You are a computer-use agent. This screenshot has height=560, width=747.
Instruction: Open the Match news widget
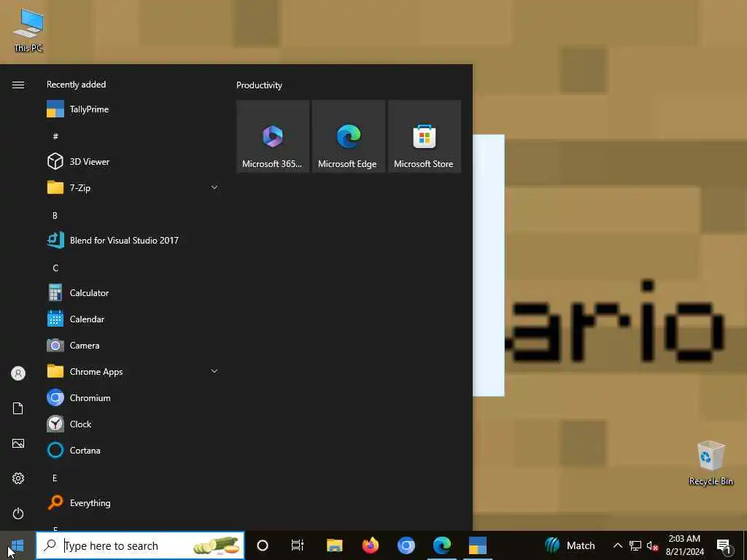570,545
